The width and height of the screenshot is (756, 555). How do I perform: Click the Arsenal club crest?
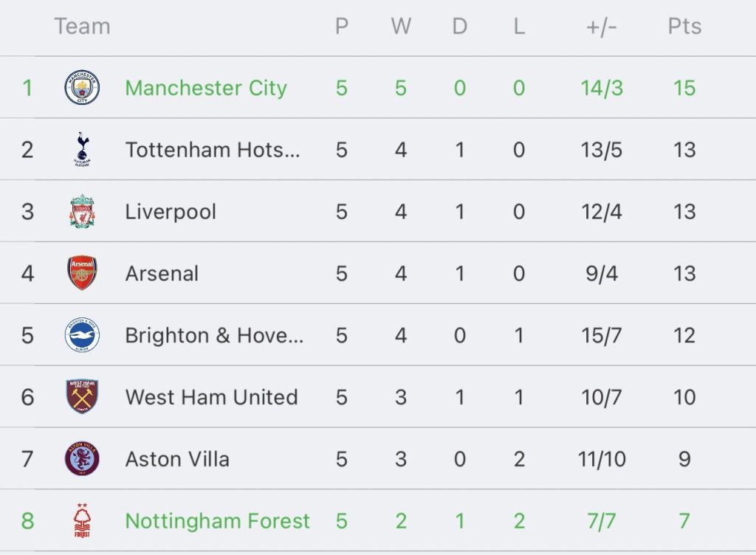point(82,273)
